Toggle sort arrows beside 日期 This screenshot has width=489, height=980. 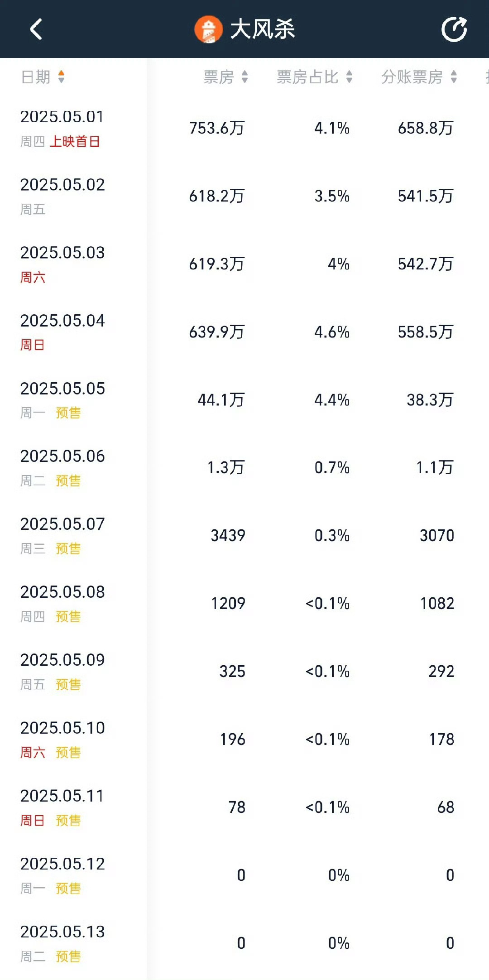pos(61,77)
